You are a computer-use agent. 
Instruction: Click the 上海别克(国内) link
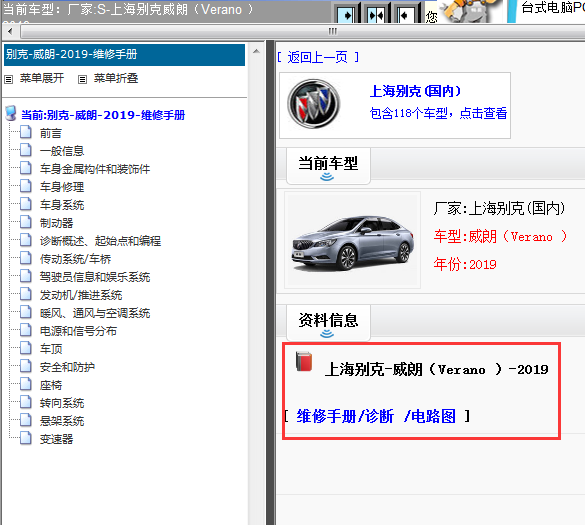[415, 91]
